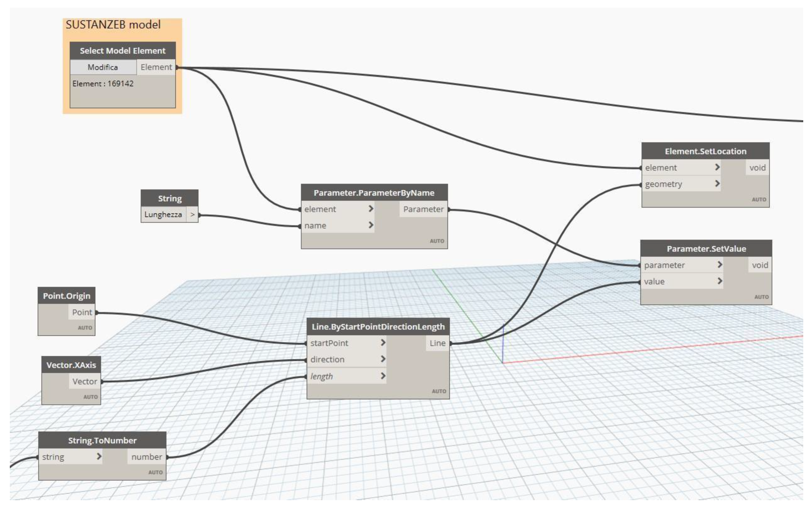Expand geometry input chevron on Element.SetLocation
The height and width of the screenshot is (510, 812).
(x=717, y=184)
